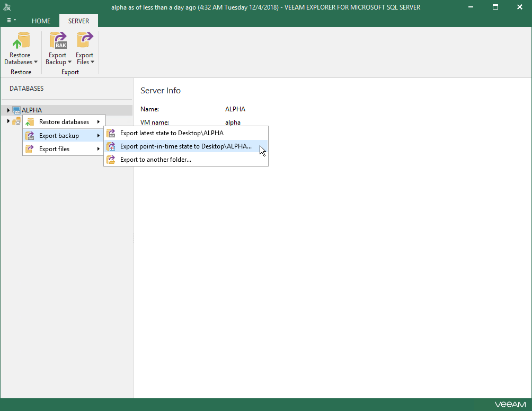Click the Server Info heading
This screenshot has width=532, height=411.
coord(161,90)
